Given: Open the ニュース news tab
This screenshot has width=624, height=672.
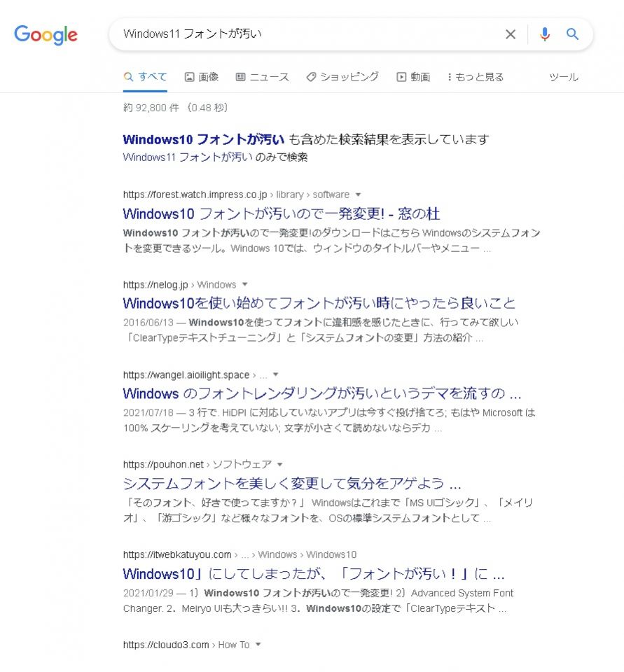Looking at the screenshot, I should coord(263,77).
